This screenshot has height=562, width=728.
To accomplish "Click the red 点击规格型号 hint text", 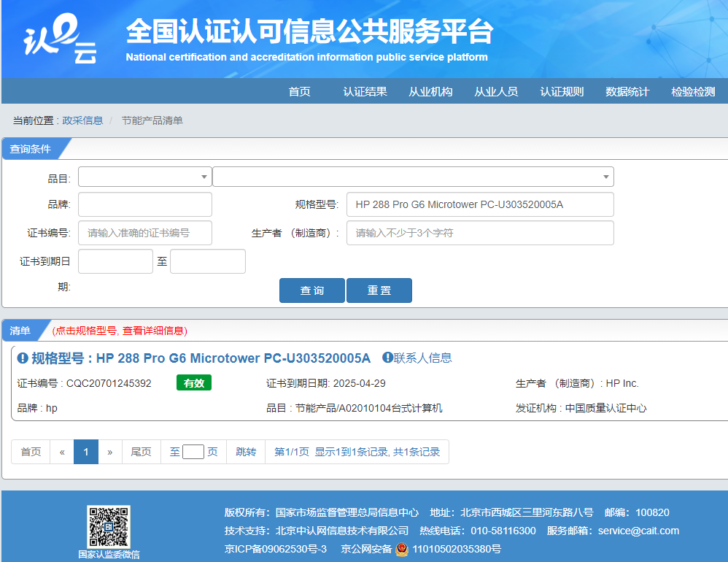I will click(120, 331).
